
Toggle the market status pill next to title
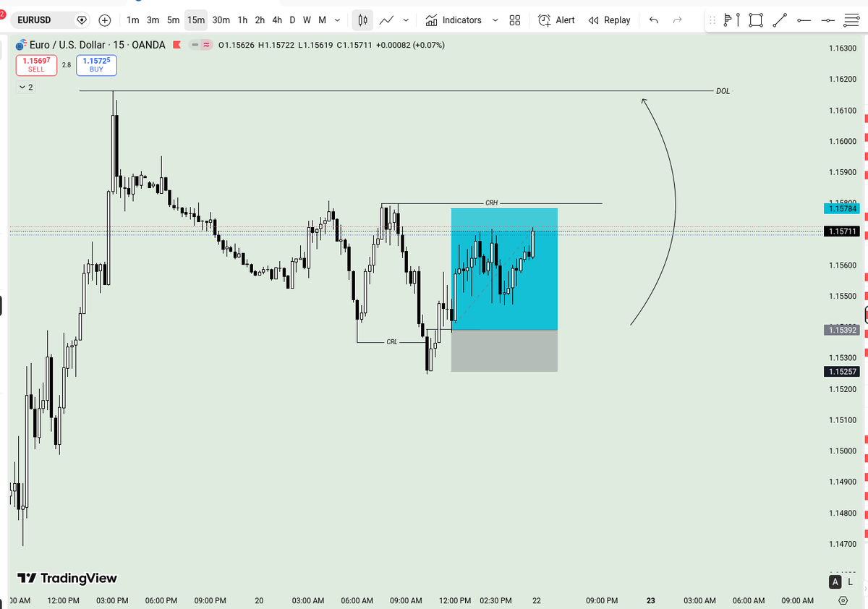click(200, 45)
